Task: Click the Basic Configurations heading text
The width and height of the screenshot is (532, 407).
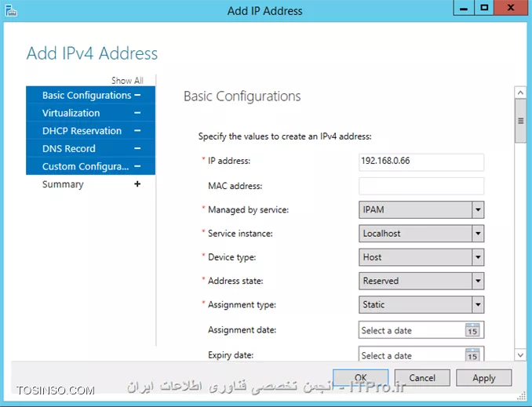Action: click(x=242, y=96)
